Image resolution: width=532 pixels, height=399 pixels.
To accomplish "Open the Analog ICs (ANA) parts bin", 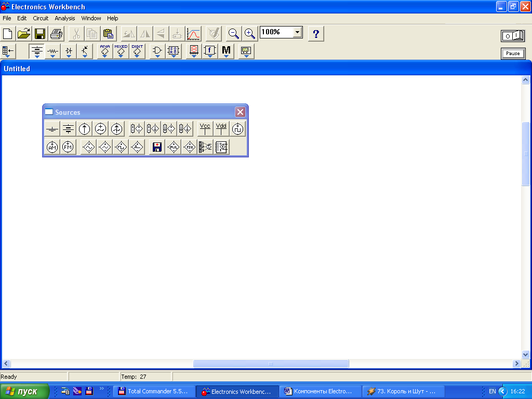I will pyautogui.click(x=105, y=51).
